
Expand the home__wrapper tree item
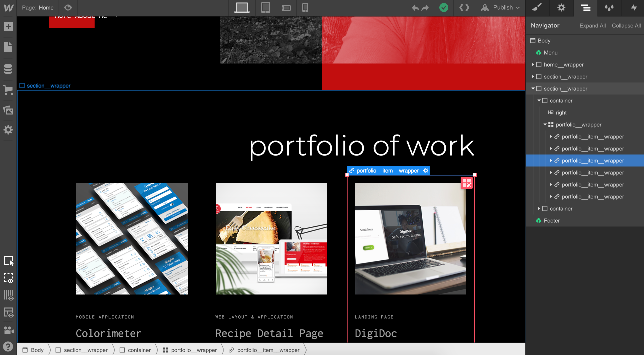coord(533,64)
